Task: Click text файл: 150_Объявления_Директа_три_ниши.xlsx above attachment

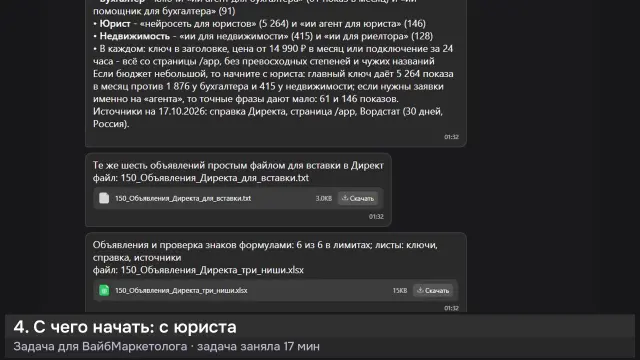Action: pos(198,270)
